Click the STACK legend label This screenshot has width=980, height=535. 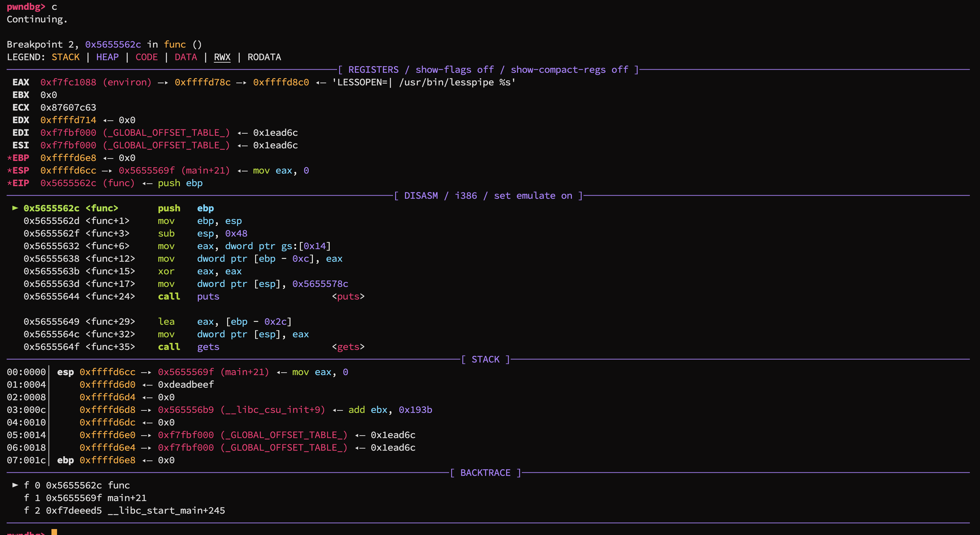click(65, 57)
